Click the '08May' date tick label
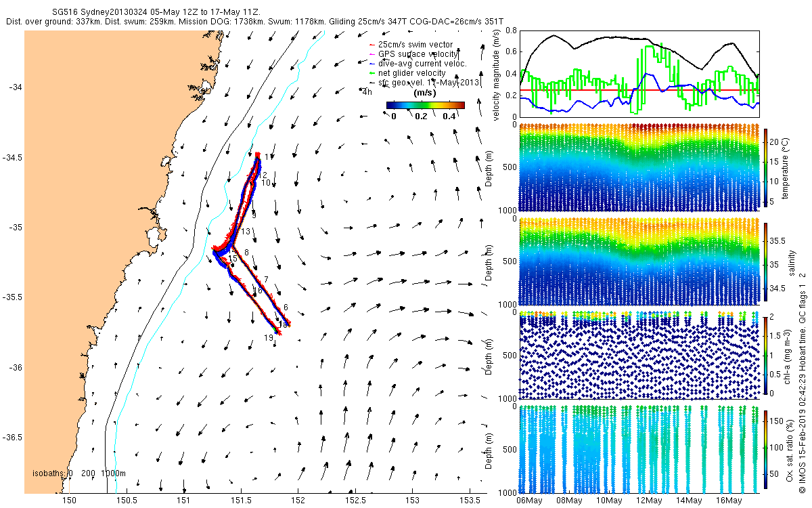The height and width of the screenshot is (508, 812). 568,501
